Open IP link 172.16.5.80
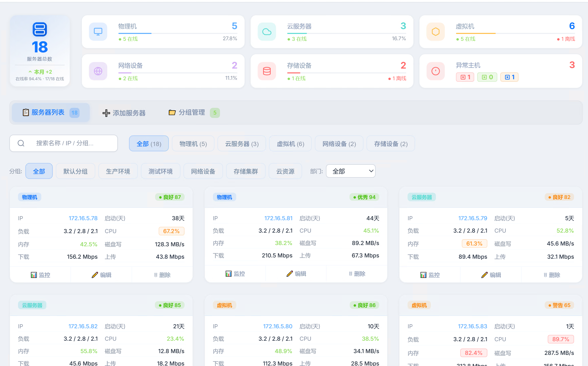Screen dimensions: 588x366 click(278, 326)
